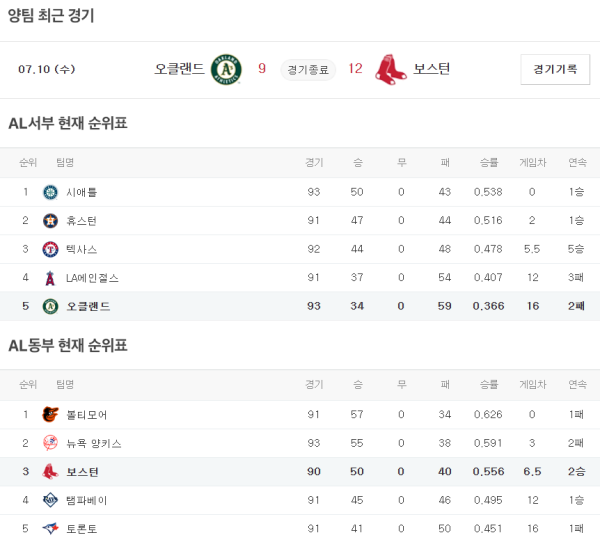This screenshot has width=600, height=542.
Task: Click the Oakland Athletics logo in match header
Action: (227, 69)
